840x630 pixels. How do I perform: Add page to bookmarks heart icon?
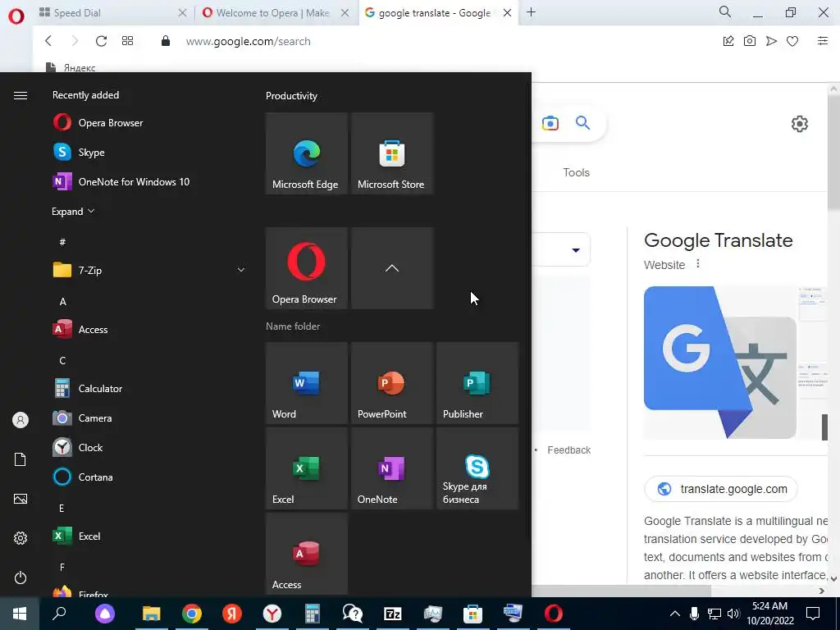[792, 41]
